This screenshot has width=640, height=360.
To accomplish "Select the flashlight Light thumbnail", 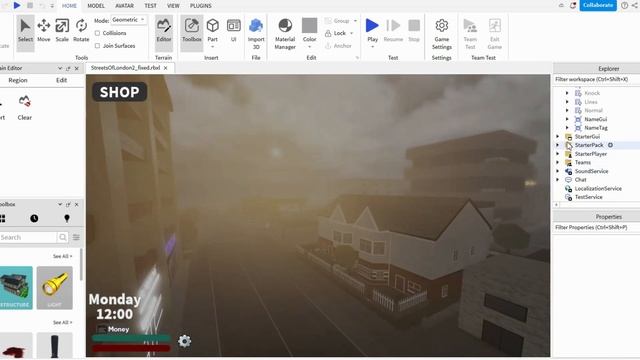I will click(x=55, y=288).
